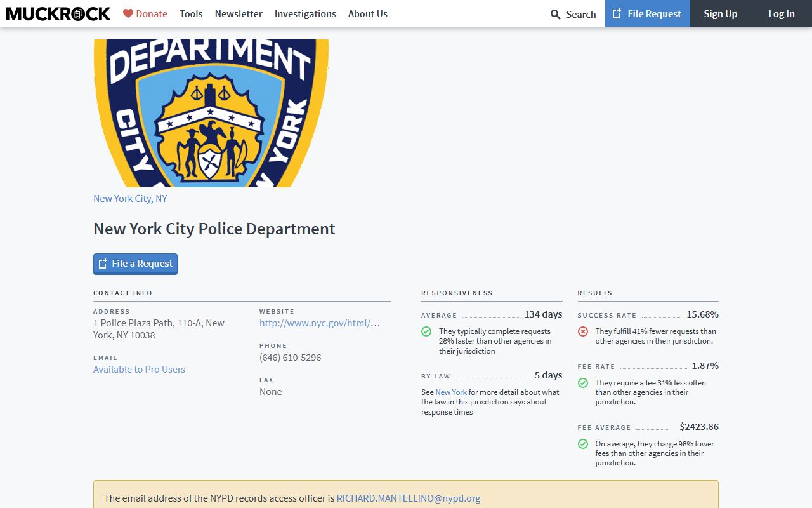Click the File Request navbar button

pos(648,13)
